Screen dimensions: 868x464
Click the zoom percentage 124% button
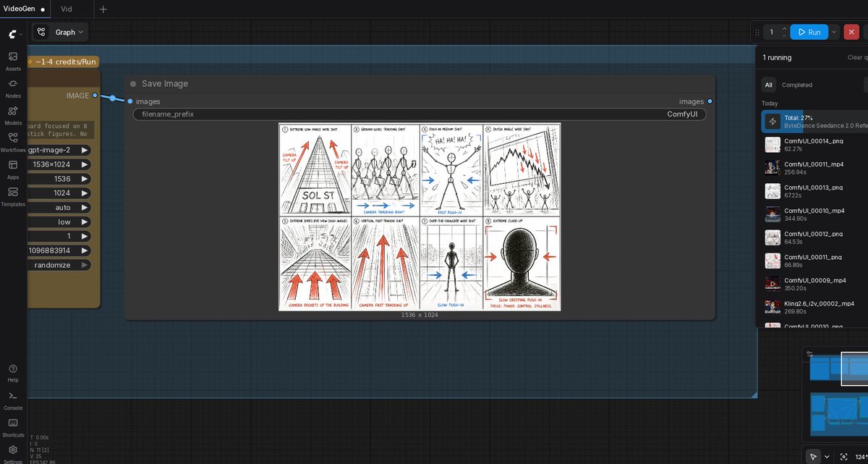(x=861, y=457)
